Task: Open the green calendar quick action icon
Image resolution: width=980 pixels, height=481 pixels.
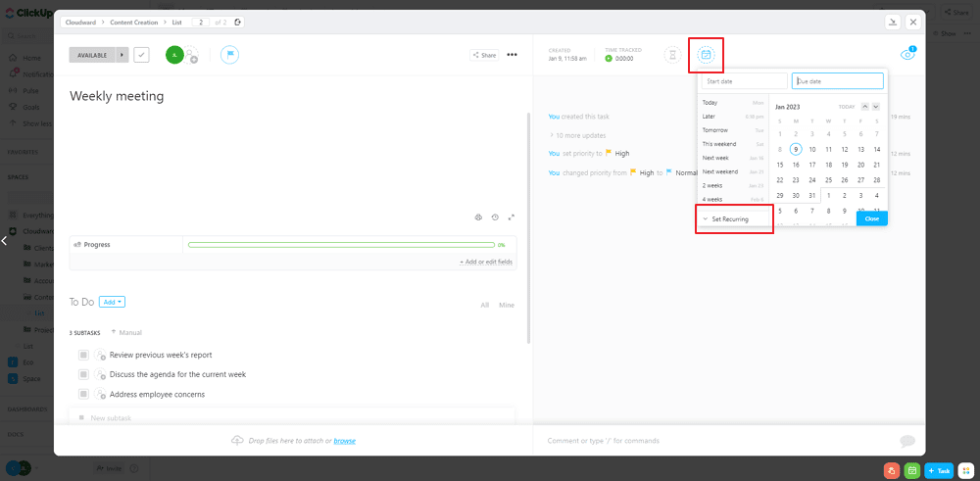Action: pos(911,470)
